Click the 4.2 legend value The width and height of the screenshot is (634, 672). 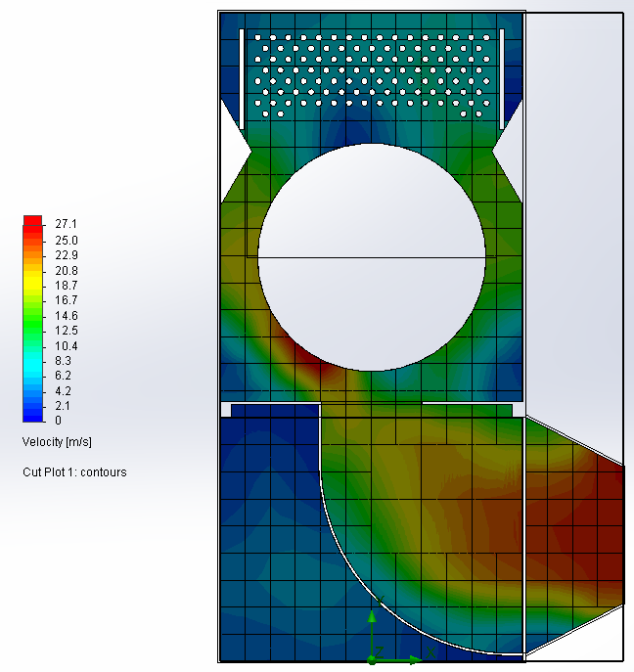click(63, 391)
